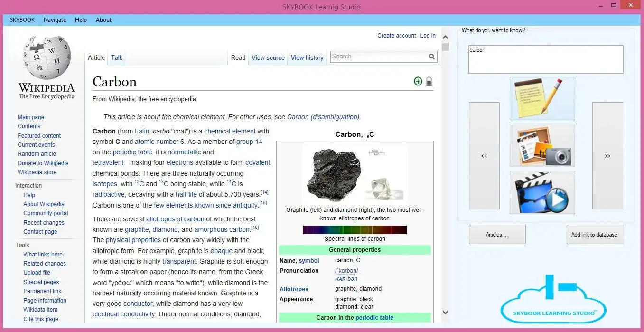Open the Featured content link
The width and height of the screenshot is (644, 332).
pos(39,136)
